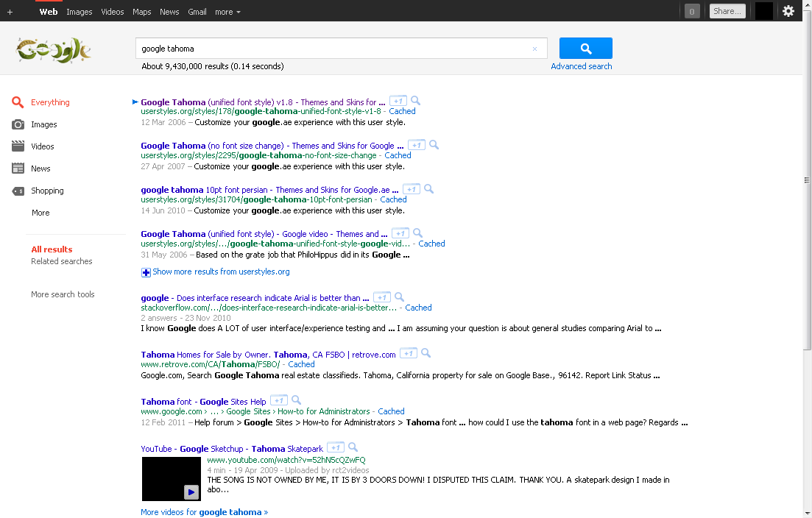Viewport: 812px width, 518px height.
Task: Click the blue magnifier search button
Action: tap(585, 48)
